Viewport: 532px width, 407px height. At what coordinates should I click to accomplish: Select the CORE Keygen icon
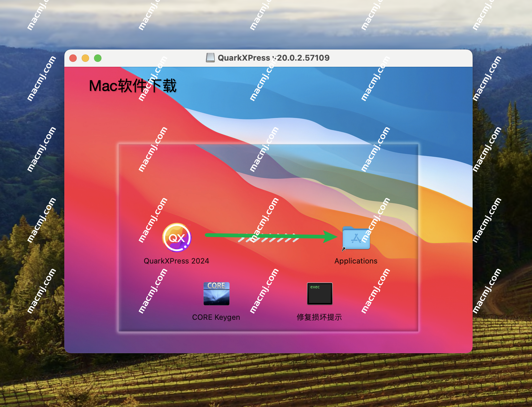click(217, 293)
